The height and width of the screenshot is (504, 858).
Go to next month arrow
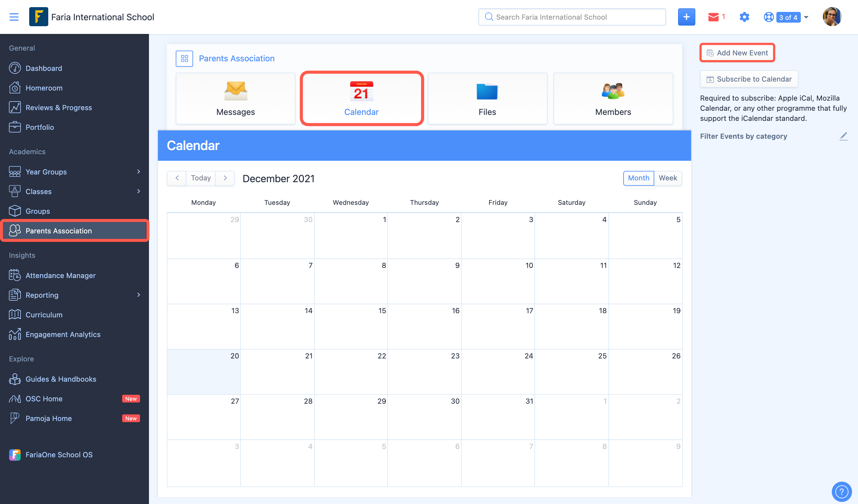point(225,178)
